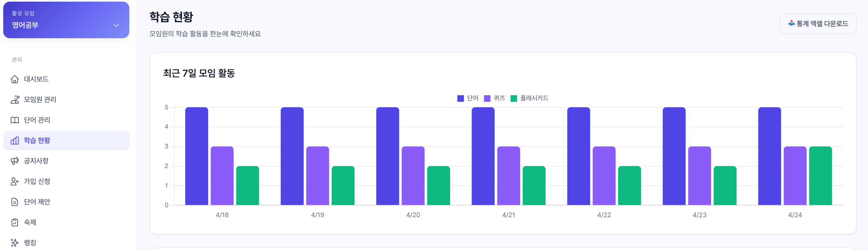
Task: Click the 4/20 date axis label
Action: tap(413, 215)
